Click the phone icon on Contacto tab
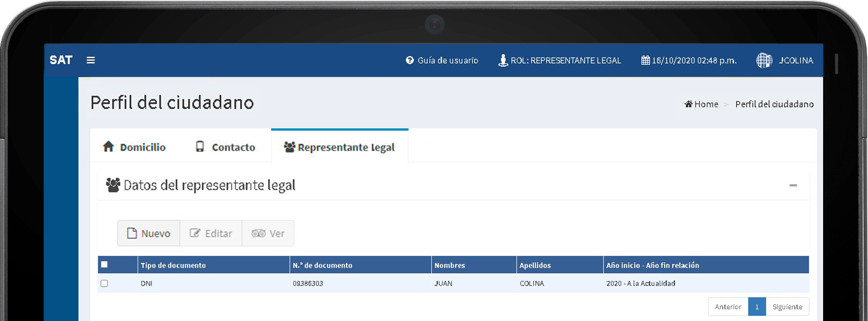 (x=200, y=146)
